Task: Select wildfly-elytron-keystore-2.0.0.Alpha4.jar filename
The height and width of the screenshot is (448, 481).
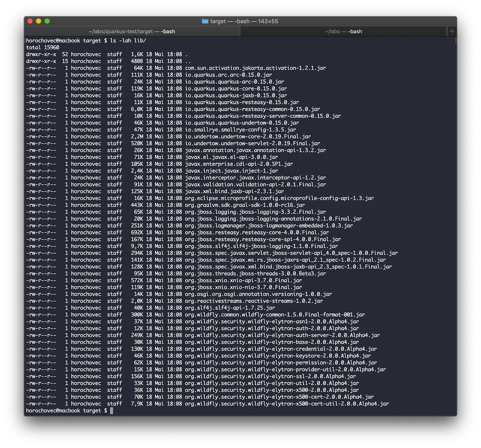Action: tap(309, 356)
